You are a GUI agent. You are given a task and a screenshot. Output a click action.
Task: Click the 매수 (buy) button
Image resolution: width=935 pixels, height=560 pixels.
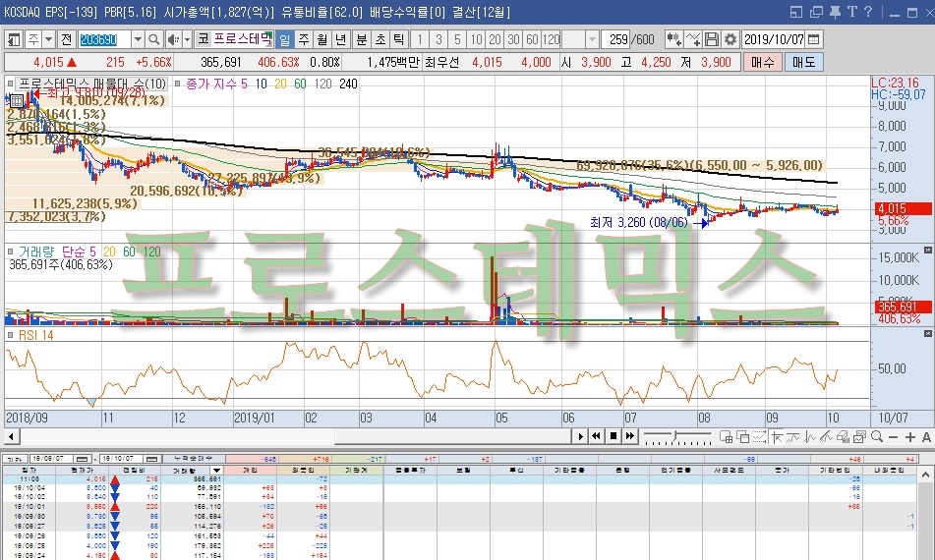(762, 62)
